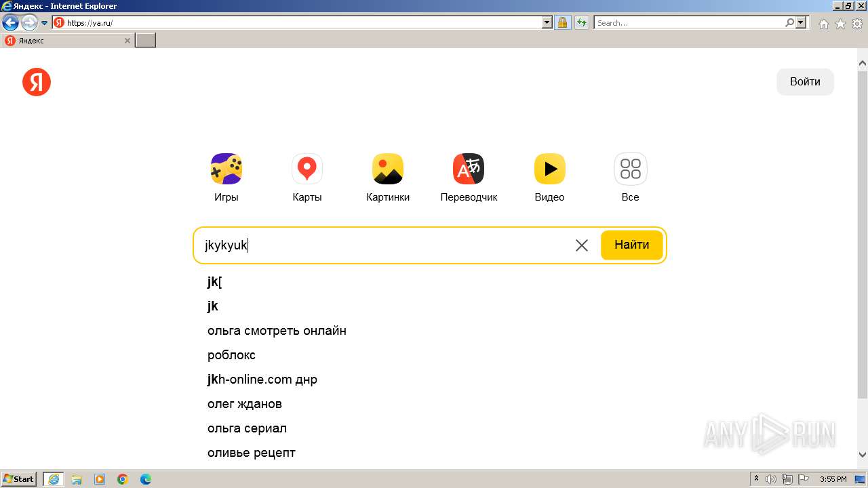Click the Найти search button
Screen dimensions: 868x488
tap(632, 245)
